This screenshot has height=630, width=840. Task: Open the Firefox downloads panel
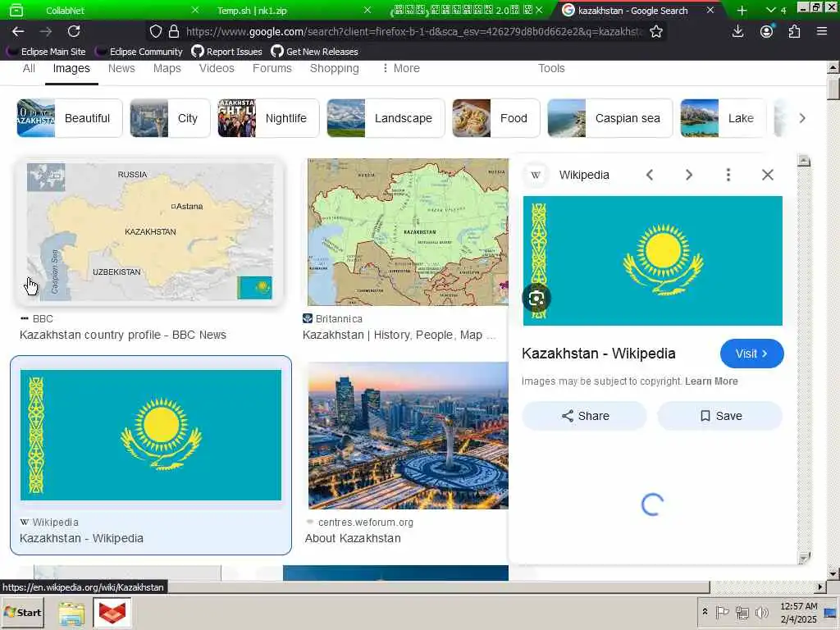(x=737, y=32)
